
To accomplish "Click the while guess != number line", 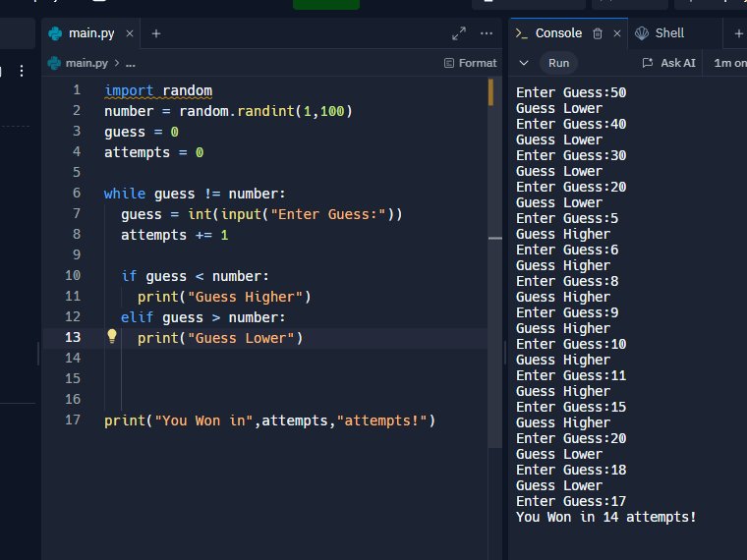I will [x=195, y=194].
